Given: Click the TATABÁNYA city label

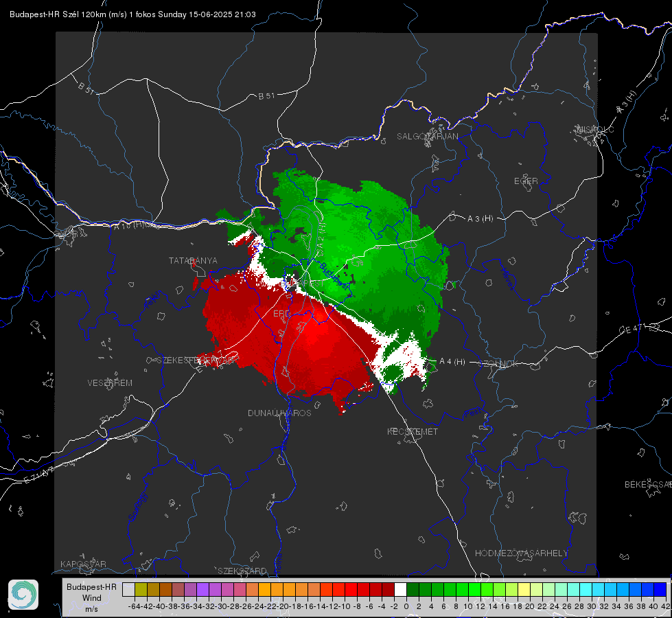Looking at the screenshot, I should click(194, 260).
